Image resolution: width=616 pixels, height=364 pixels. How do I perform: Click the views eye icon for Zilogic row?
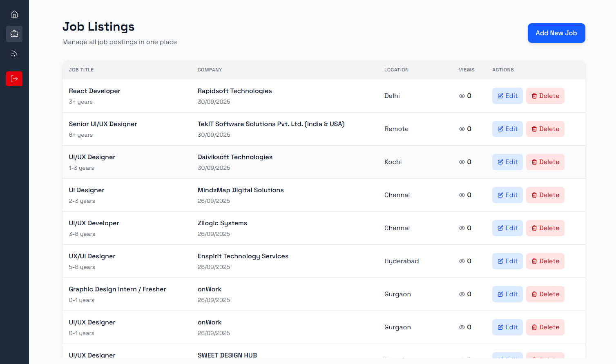click(462, 228)
